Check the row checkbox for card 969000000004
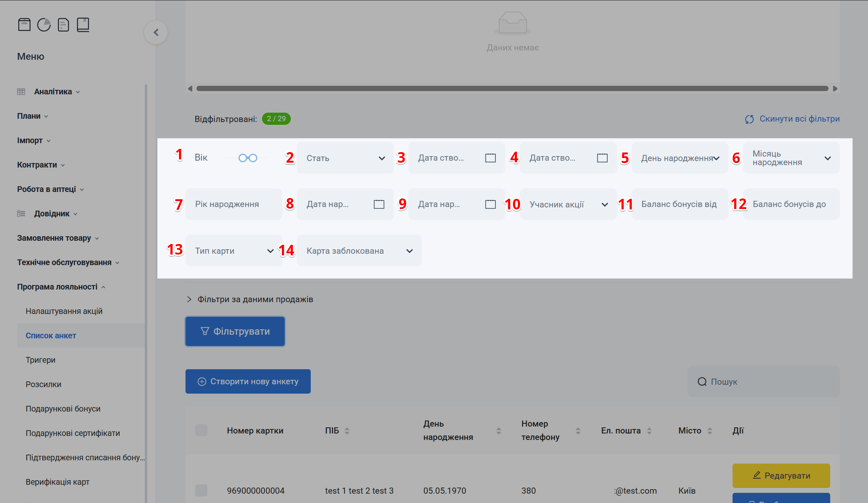Viewport: 868px width, 503px height. 201,490
